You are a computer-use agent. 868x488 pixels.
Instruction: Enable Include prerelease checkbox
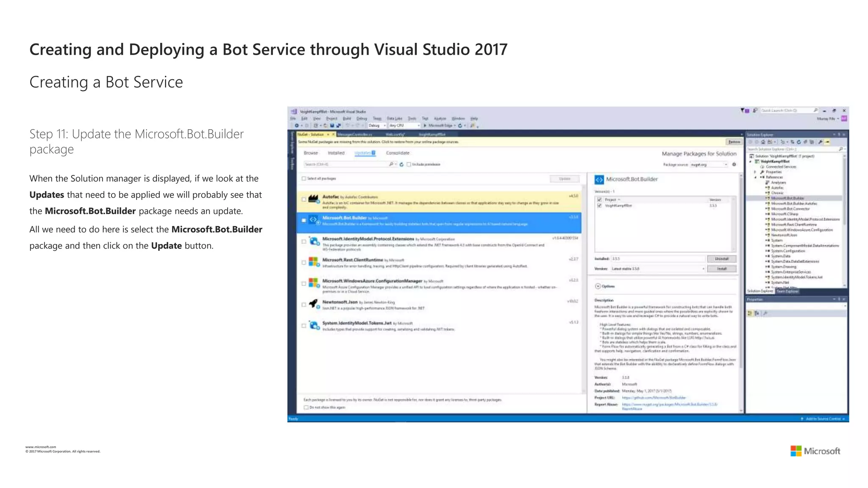pyautogui.click(x=409, y=164)
